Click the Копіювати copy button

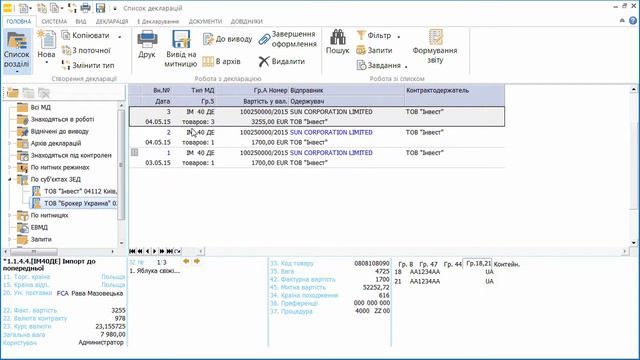click(86, 36)
